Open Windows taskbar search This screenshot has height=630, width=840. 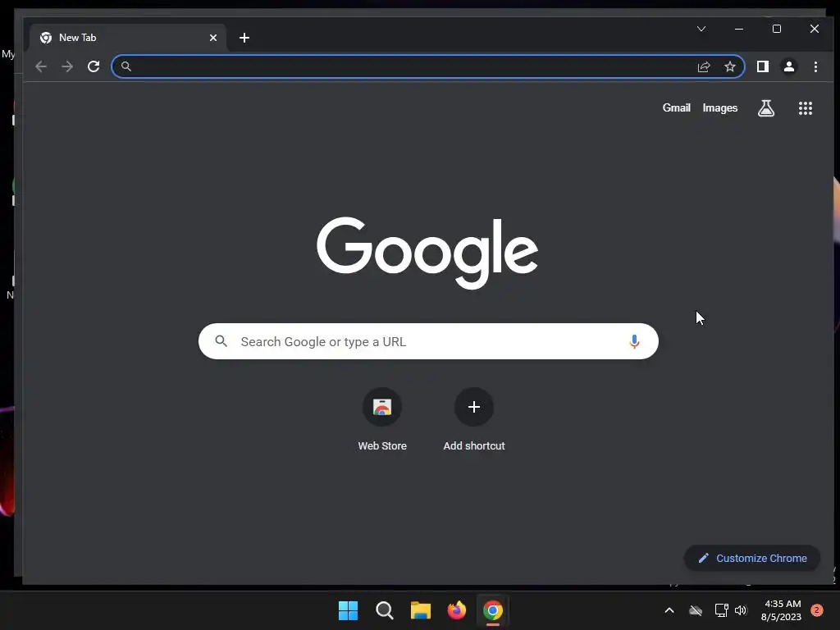384,610
